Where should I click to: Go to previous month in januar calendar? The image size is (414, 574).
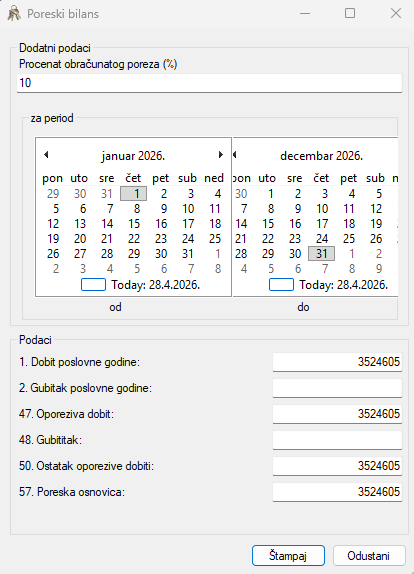pyautogui.click(x=46, y=155)
